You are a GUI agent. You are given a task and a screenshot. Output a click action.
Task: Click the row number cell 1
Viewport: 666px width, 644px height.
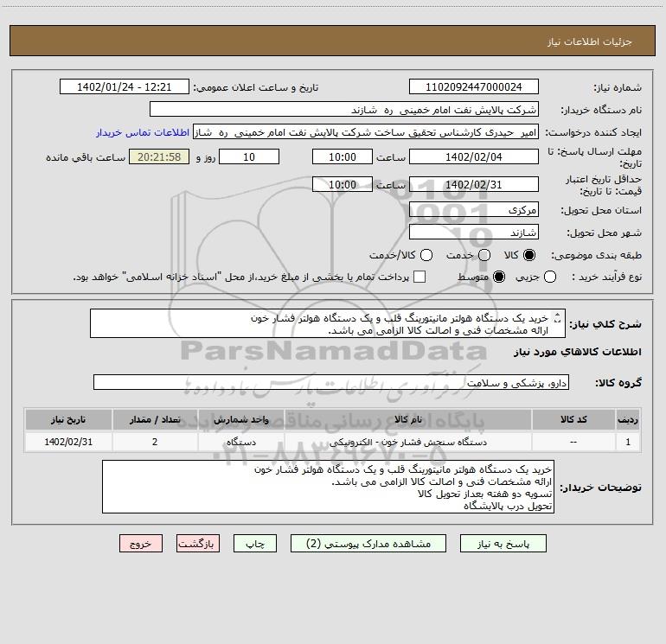628,442
